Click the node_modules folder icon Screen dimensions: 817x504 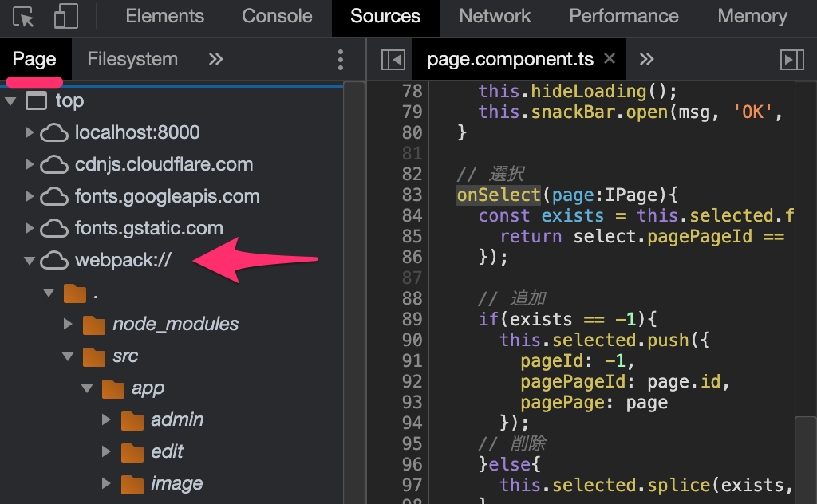pos(94,325)
